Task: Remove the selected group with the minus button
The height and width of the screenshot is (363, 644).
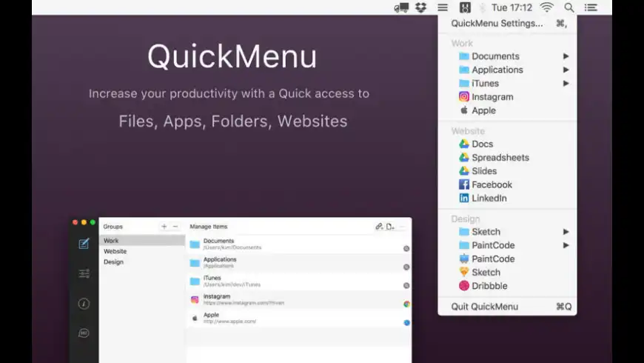Action: (175, 227)
